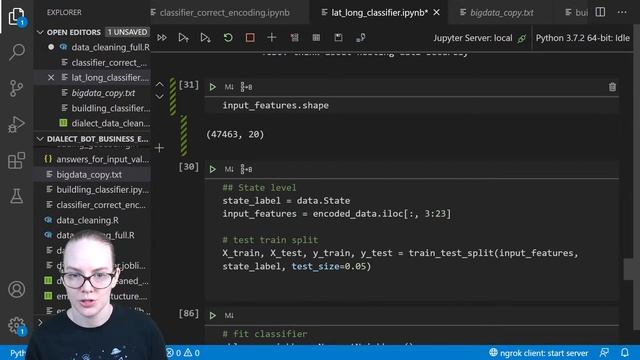This screenshot has height=360, width=640.
Task: Insert cell below with plus icon
Action: [x=160, y=148]
